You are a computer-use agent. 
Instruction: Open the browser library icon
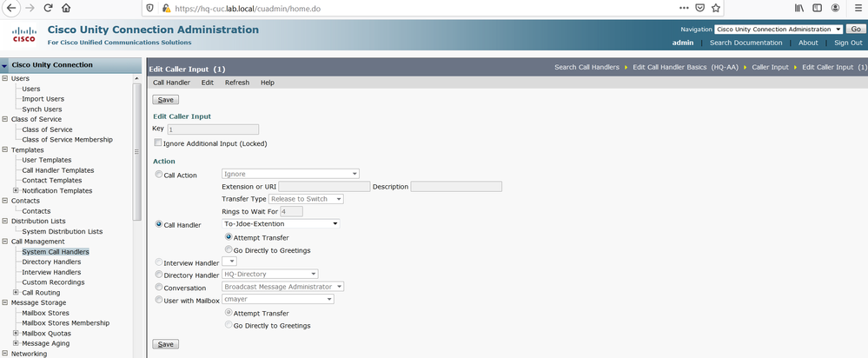tap(799, 9)
